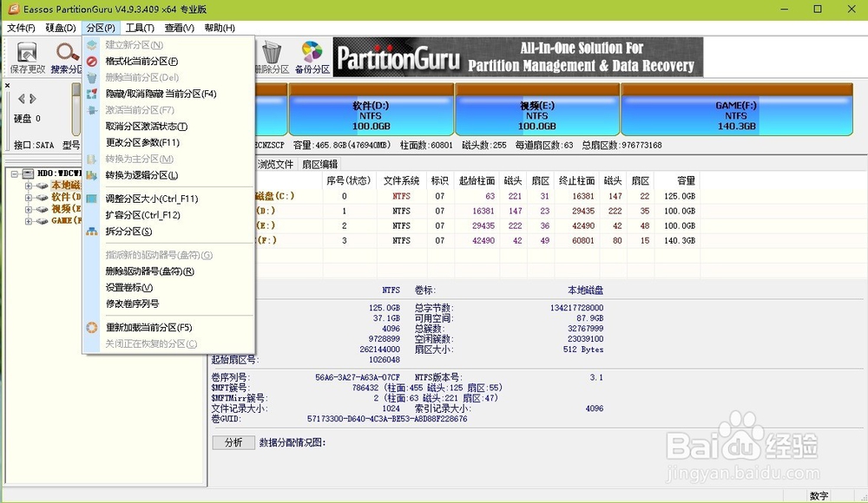Select the GAME(F:) partition block
Viewport: 868px width, 503px height.
[x=736, y=109]
